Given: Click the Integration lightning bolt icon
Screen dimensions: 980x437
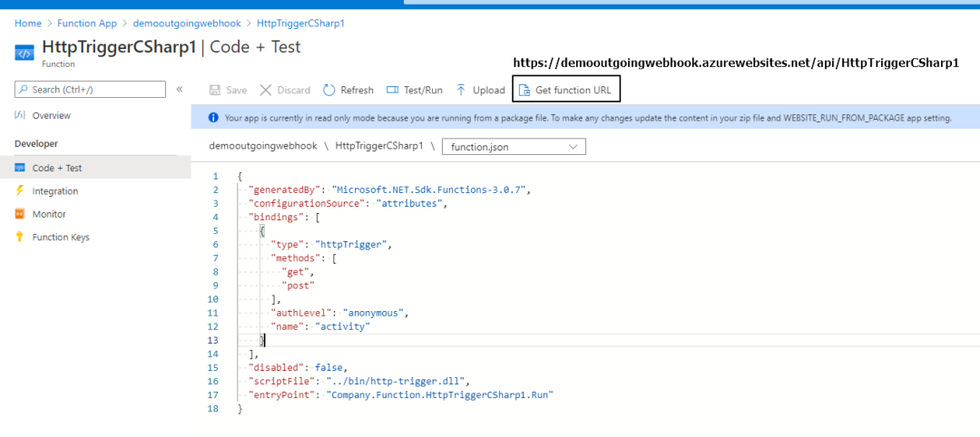Looking at the screenshot, I should tap(20, 191).
